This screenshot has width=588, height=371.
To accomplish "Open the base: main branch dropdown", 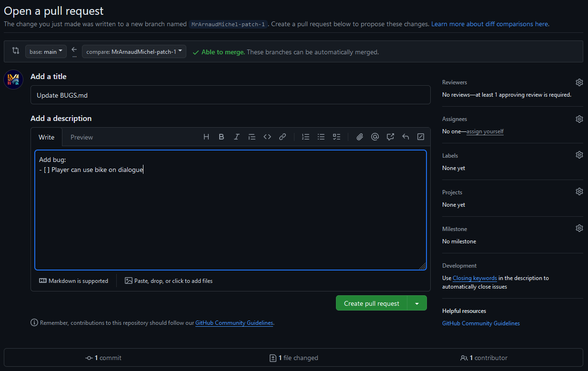I will coord(46,51).
